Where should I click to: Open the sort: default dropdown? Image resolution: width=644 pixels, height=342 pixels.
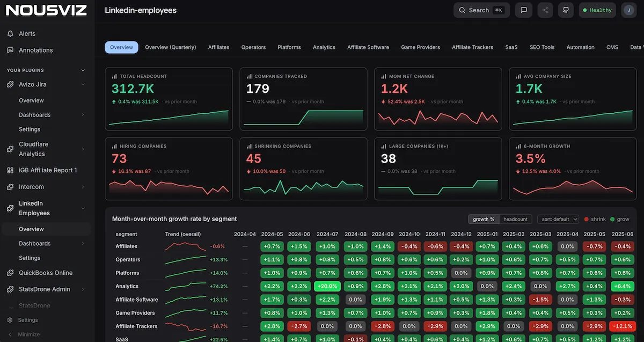pos(558,219)
